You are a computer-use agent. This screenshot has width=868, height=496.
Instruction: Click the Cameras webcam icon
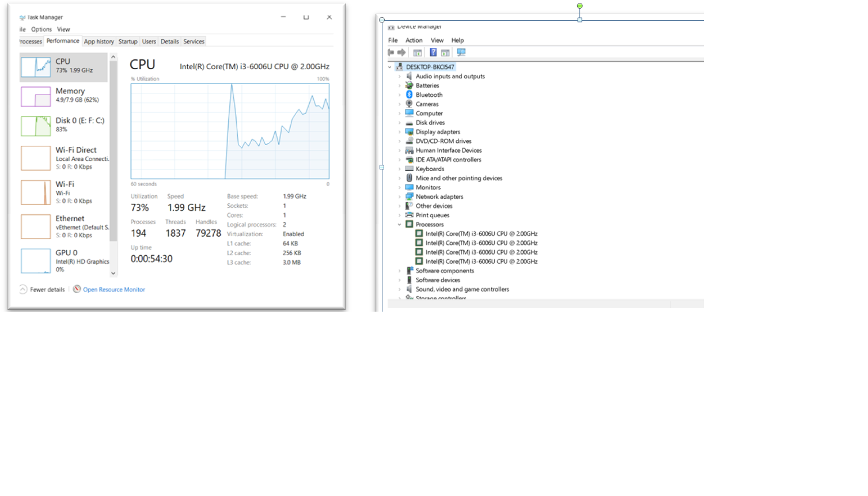[410, 104]
